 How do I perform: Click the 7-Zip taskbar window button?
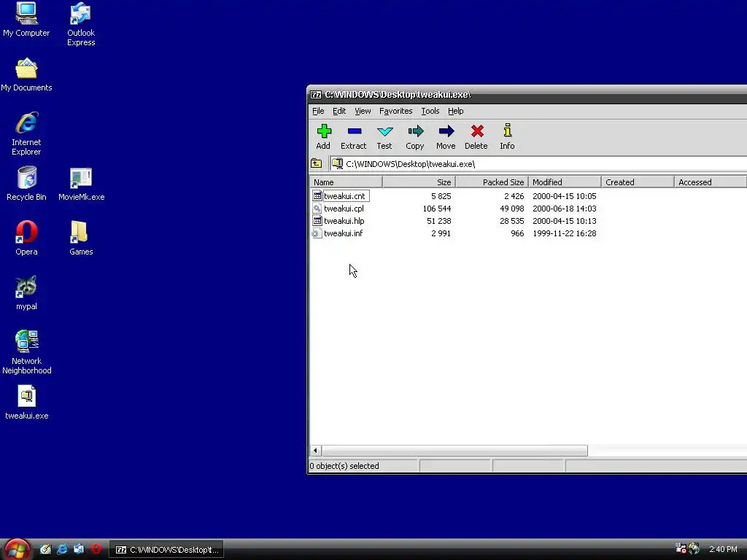[167, 550]
